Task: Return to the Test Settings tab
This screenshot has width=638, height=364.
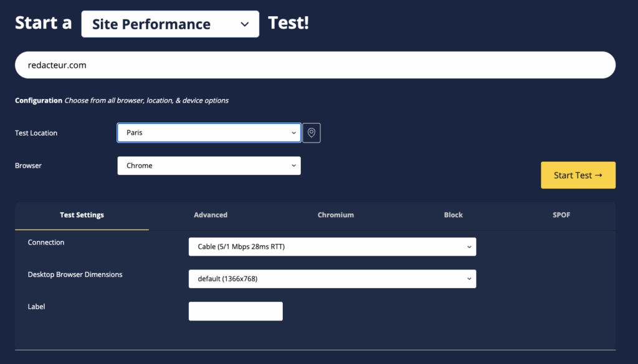Action: pyautogui.click(x=82, y=215)
